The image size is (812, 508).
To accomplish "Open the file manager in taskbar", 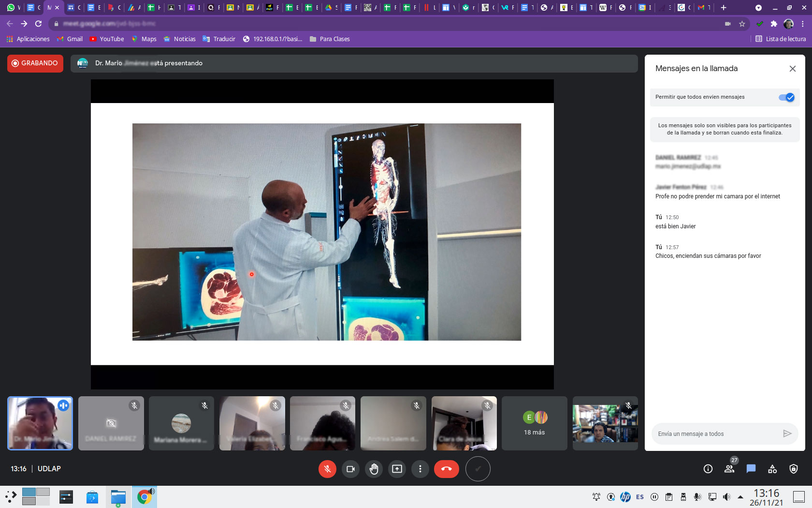I will click(118, 497).
